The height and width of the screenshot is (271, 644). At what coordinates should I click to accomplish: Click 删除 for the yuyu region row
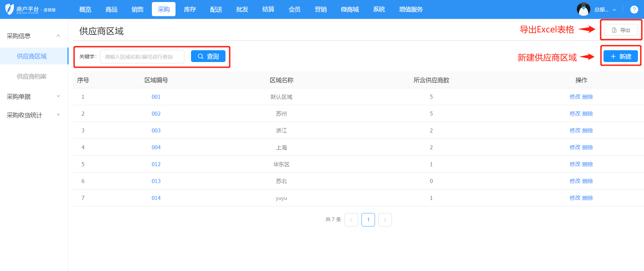[x=588, y=198]
